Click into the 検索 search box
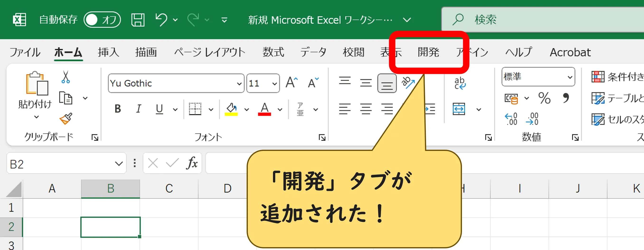Screen dimensions: 644x250 coord(542,19)
